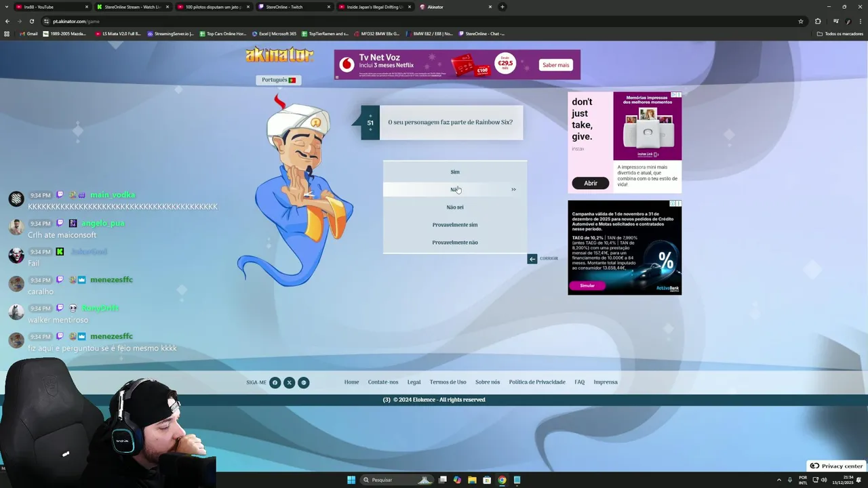Open the 'StereOnline - Chat' bookmark
This screenshot has height=488, width=868.
click(x=481, y=33)
